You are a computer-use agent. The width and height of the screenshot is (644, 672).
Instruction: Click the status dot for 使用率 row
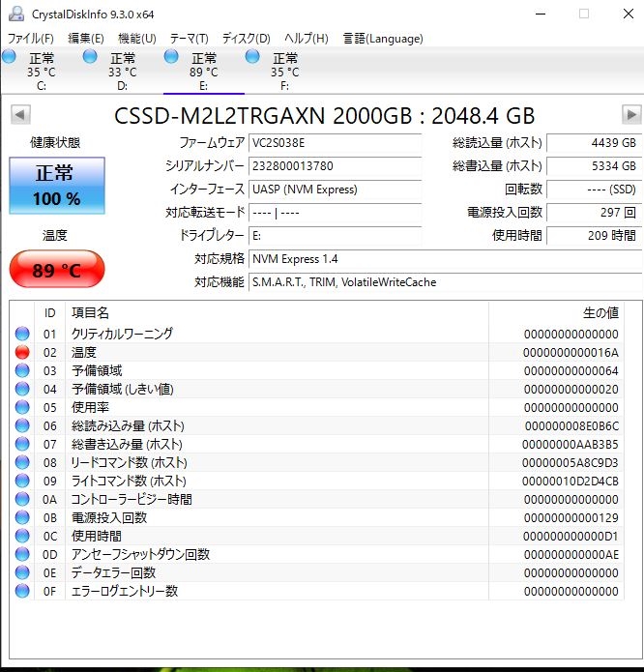point(22,407)
